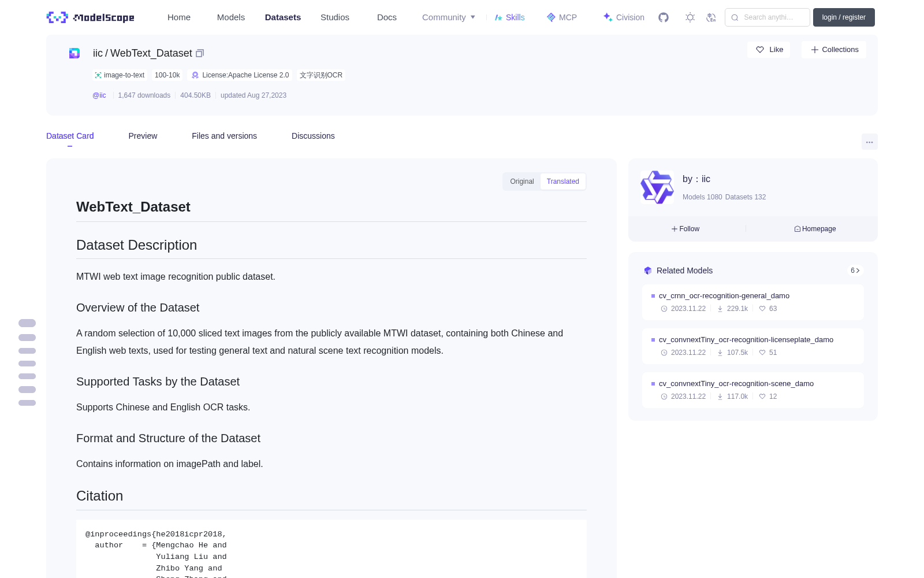
Task: Open the MCP link
Action: coord(562,17)
